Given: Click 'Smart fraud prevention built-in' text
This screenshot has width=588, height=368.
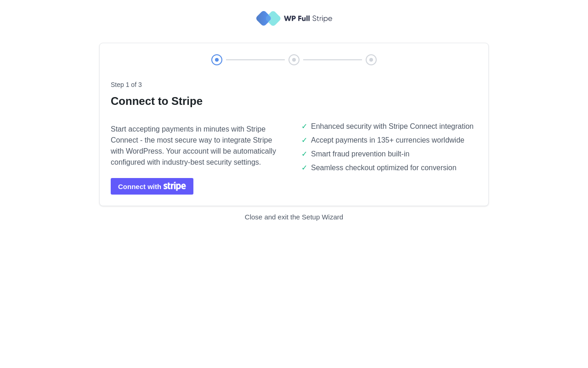Looking at the screenshot, I should (x=360, y=154).
